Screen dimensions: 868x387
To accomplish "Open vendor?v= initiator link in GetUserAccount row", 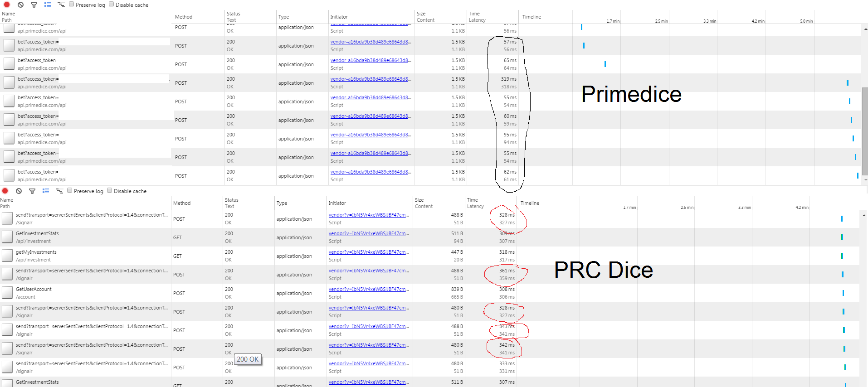I will (x=369, y=289).
